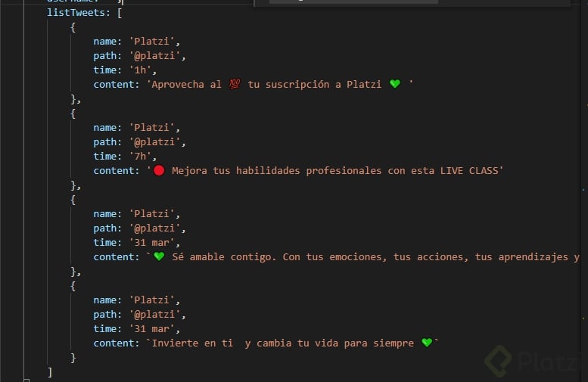Select the time value '1h'
The image size is (588, 382).
tap(140, 70)
